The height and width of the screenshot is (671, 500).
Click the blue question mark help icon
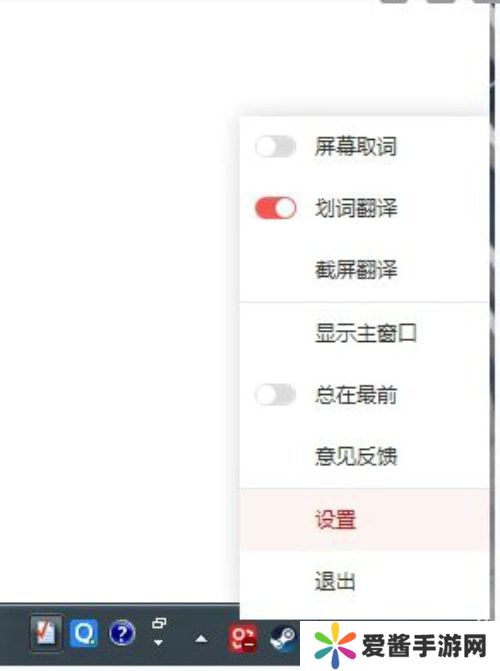pos(122,634)
